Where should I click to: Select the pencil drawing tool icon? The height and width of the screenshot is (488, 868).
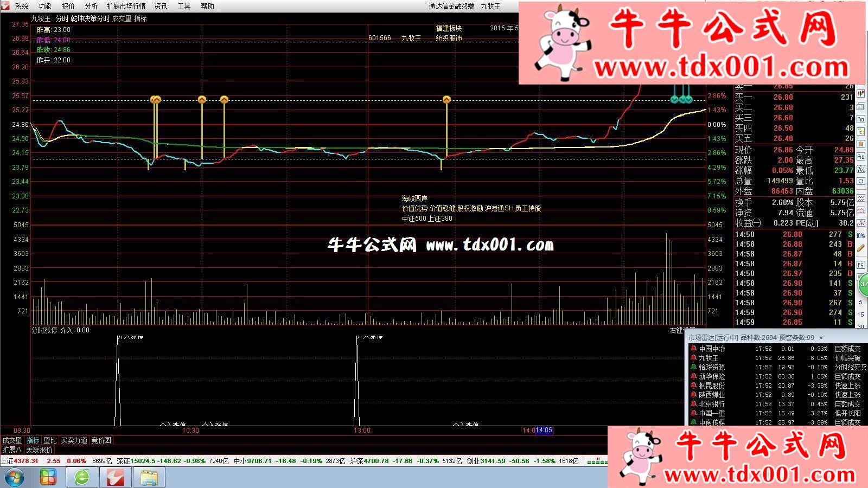tap(861, 248)
